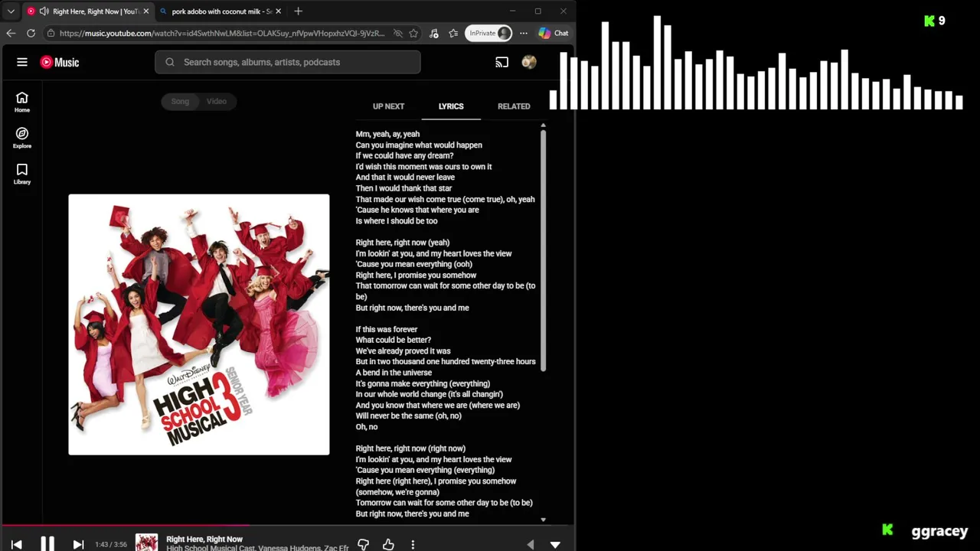Open the tab search dropdown
Screen dimensions: 980x551
(x=11, y=11)
